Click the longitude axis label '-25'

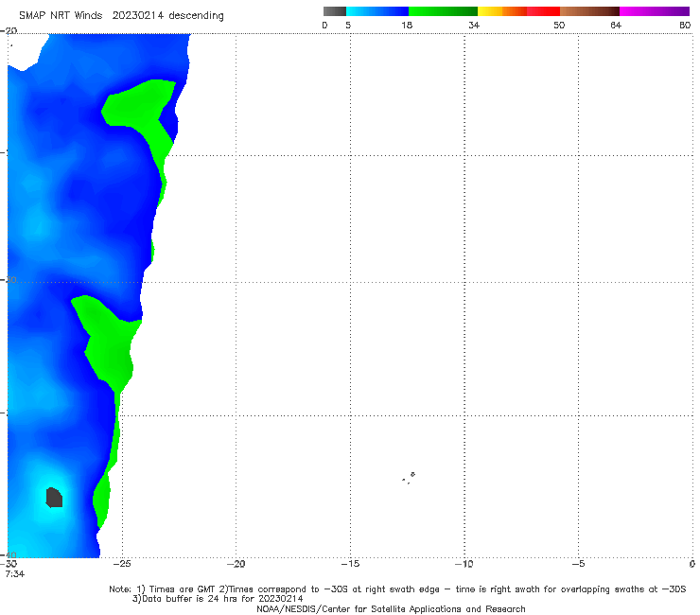pos(121,564)
